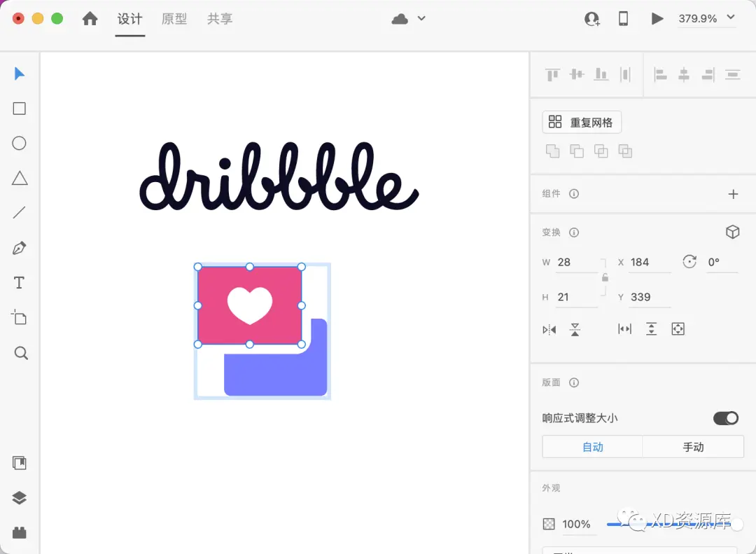
Task: Select the Polygon triangle tool
Action: [20, 178]
